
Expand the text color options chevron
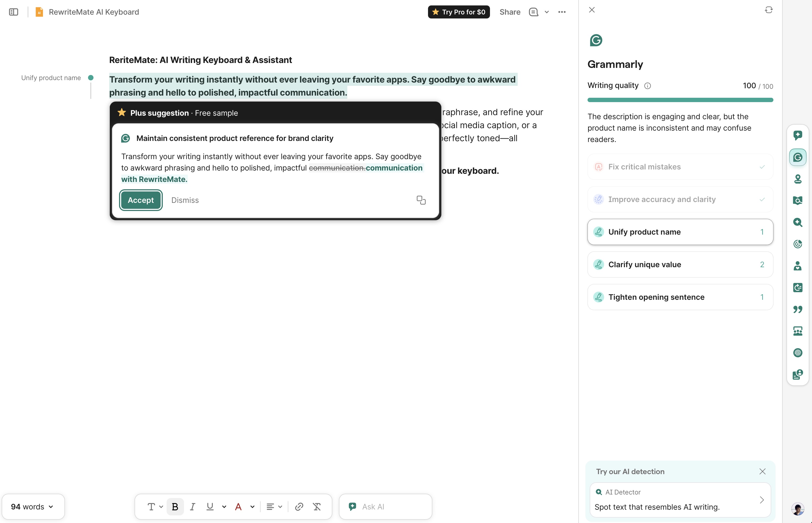point(252,507)
